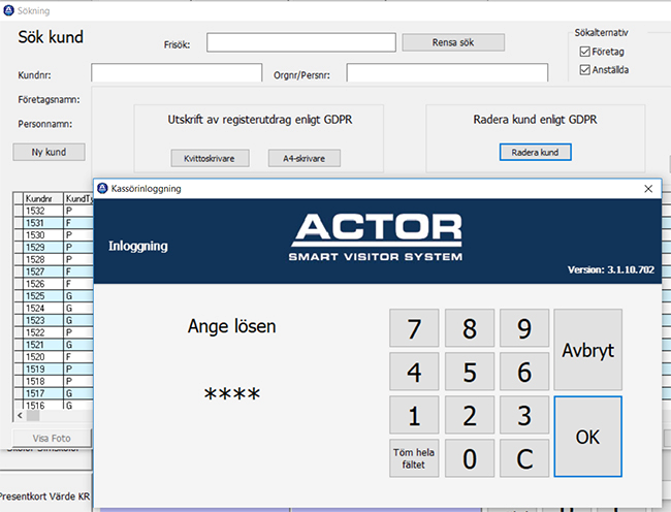
Task: Select customer row 1526
Action: click(53, 284)
